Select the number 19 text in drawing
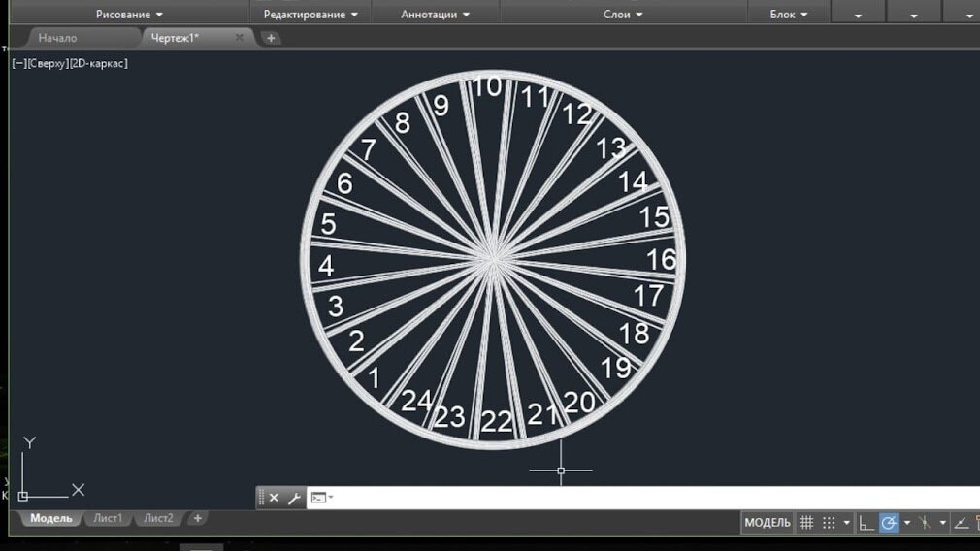Image resolution: width=980 pixels, height=551 pixels. pos(615,368)
